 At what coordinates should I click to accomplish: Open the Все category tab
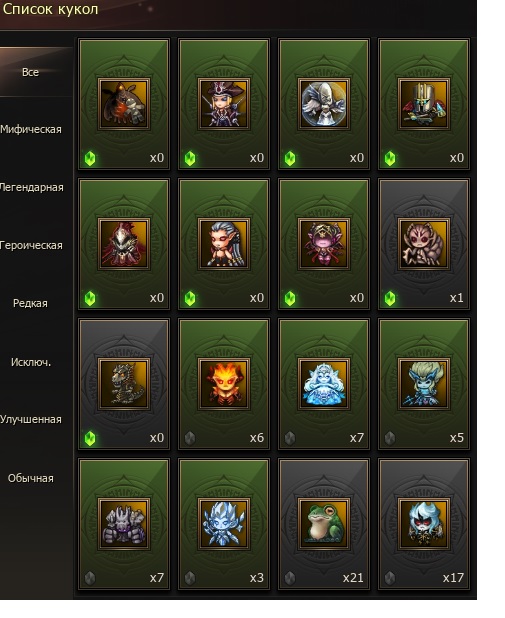point(31,72)
